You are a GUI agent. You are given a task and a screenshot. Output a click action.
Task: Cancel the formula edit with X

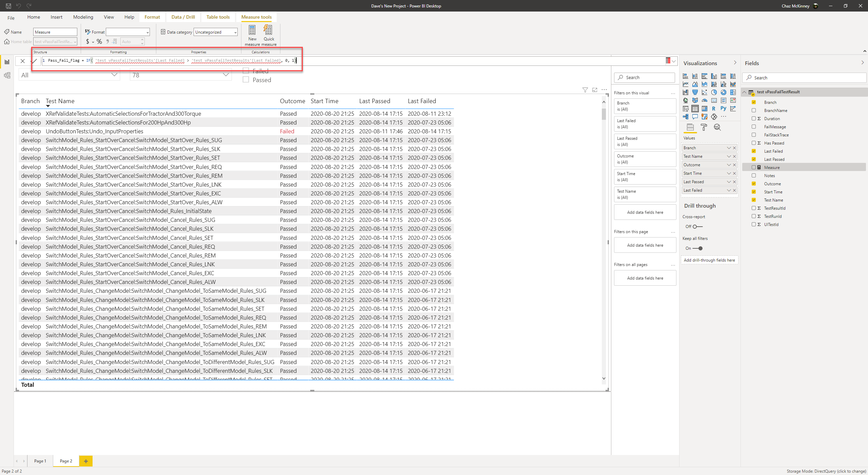(22, 61)
